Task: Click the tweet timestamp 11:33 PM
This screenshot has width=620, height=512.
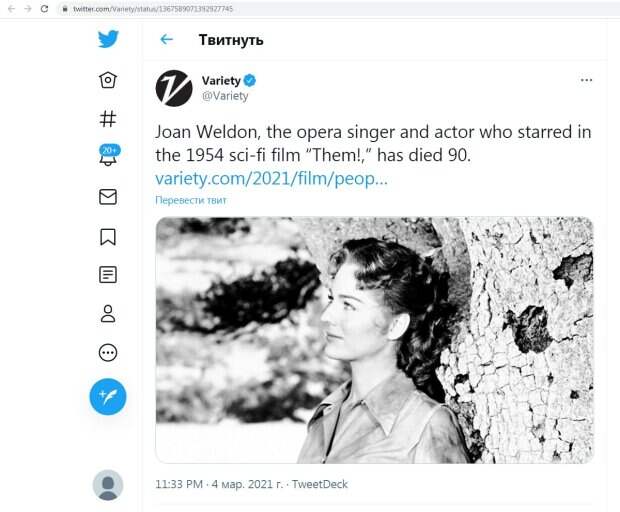Action: pyautogui.click(x=178, y=484)
